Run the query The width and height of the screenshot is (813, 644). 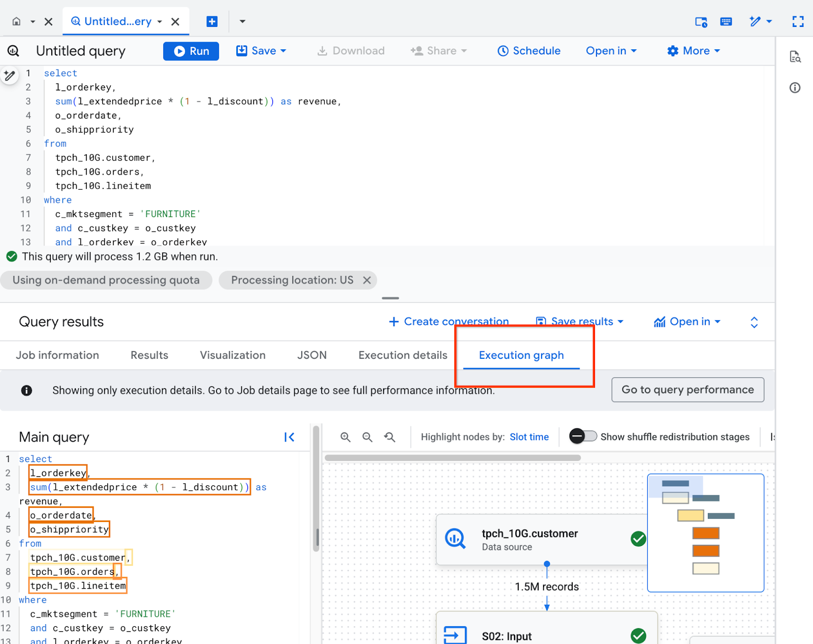191,51
